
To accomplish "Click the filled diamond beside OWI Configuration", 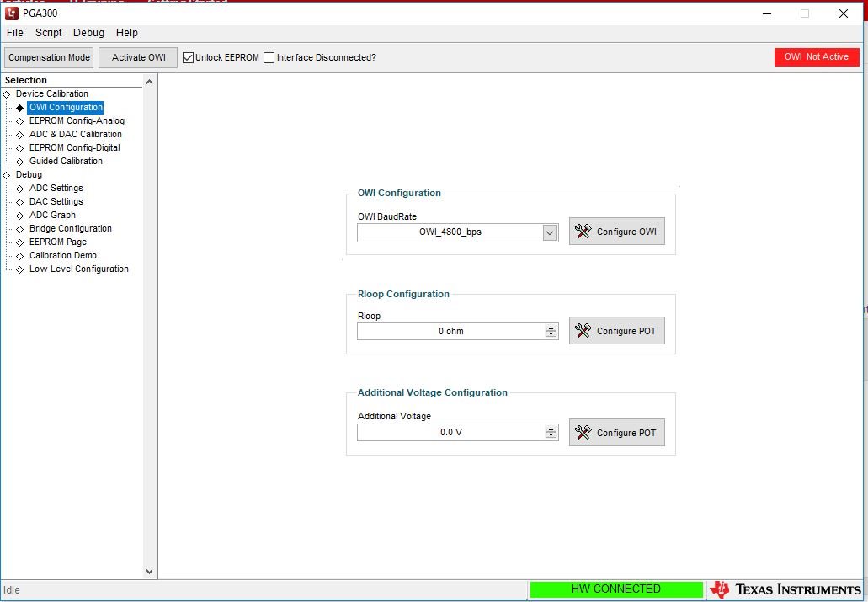I will [x=20, y=108].
